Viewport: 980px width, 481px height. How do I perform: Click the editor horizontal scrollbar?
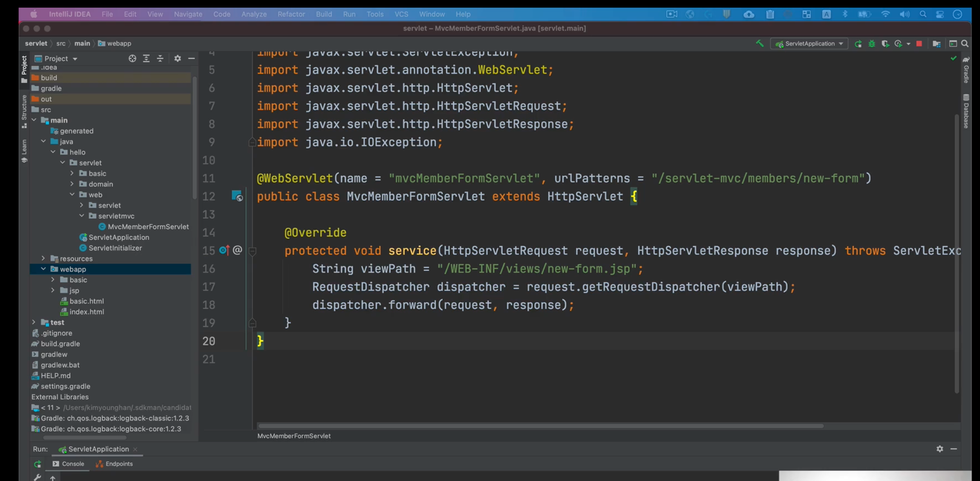(x=540, y=426)
